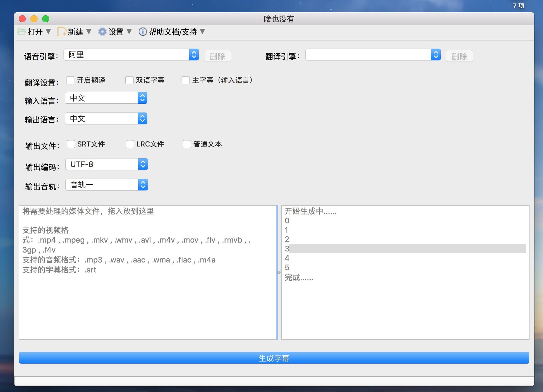Click the 完成...... log line
The height and width of the screenshot is (392, 543).
[x=299, y=277]
